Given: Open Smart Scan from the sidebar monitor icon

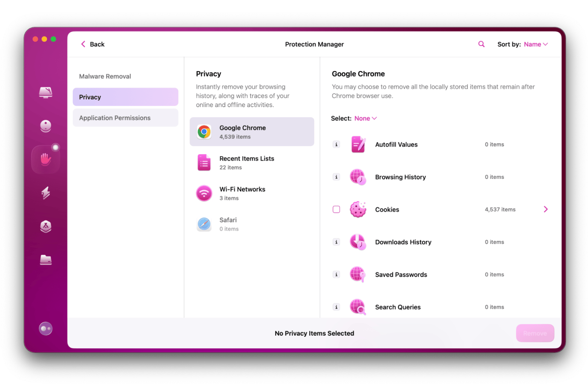Looking at the screenshot, I should pyautogui.click(x=46, y=92).
